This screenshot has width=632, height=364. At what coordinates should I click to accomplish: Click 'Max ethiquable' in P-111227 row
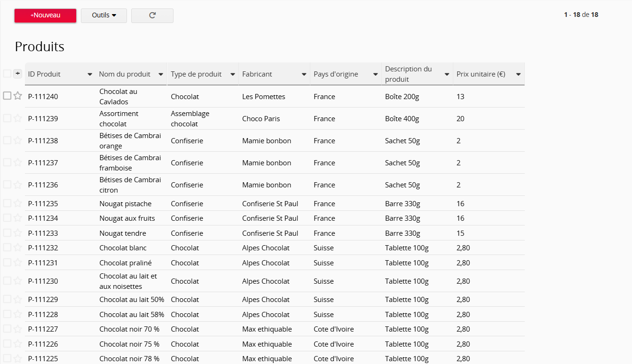click(267, 329)
